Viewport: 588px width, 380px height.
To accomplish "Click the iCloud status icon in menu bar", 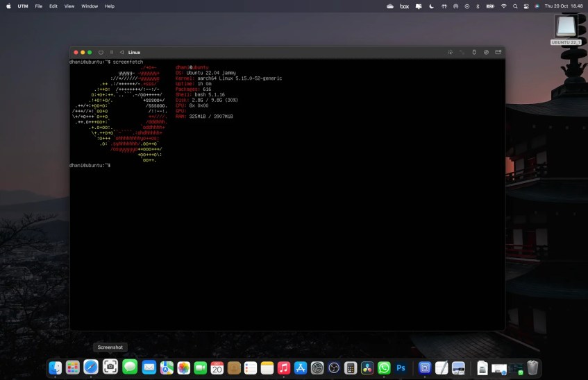I will pyautogui.click(x=390, y=6).
